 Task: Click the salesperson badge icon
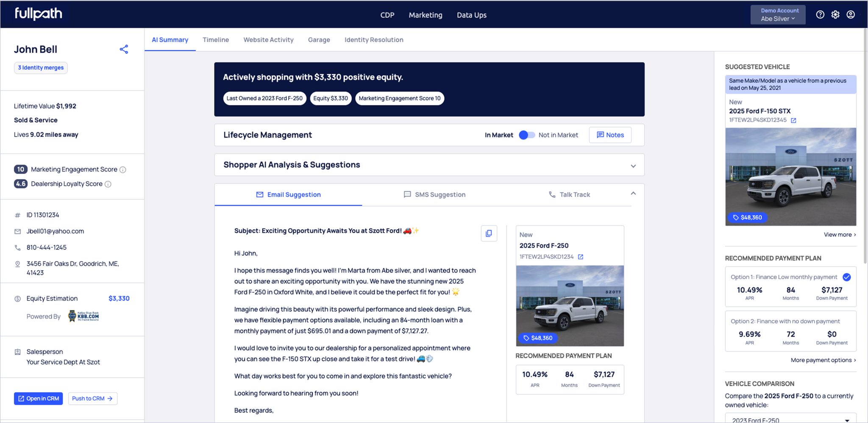tap(18, 352)
